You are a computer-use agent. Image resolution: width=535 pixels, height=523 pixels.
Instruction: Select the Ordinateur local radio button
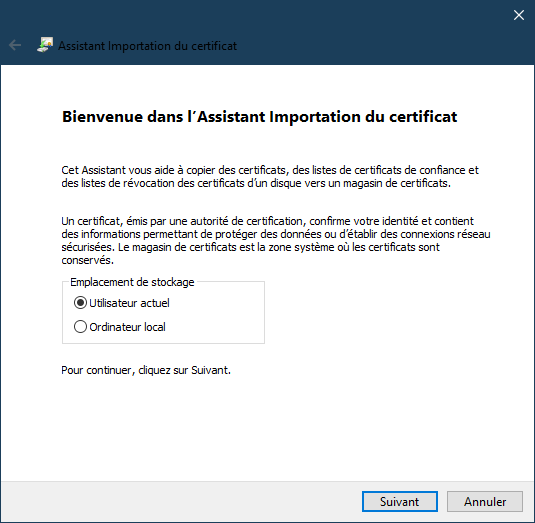(x=80, y=327)
